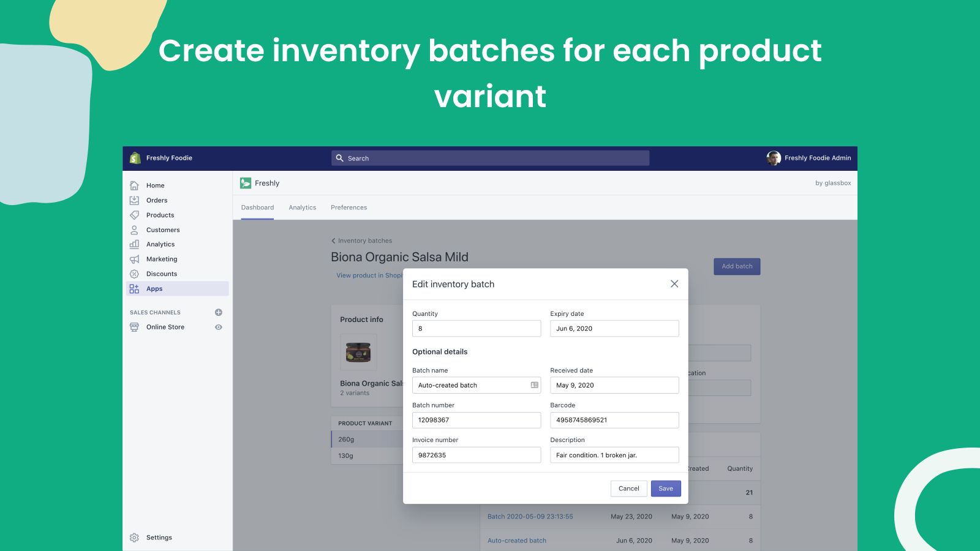The width and height of the screenshot is (980, 551).
Task: View Online Store with eye icon
Action: tap(219, 327)
